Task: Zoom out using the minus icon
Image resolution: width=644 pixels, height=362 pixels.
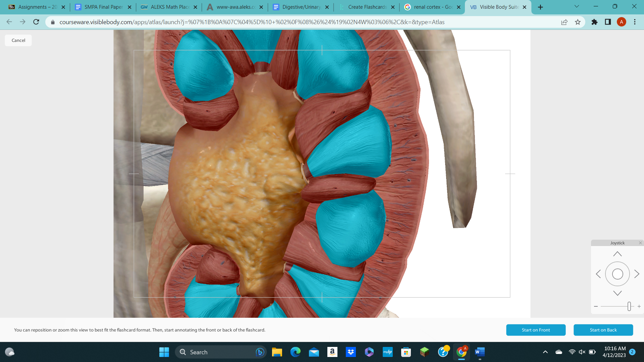Action: tap(596, 306)
